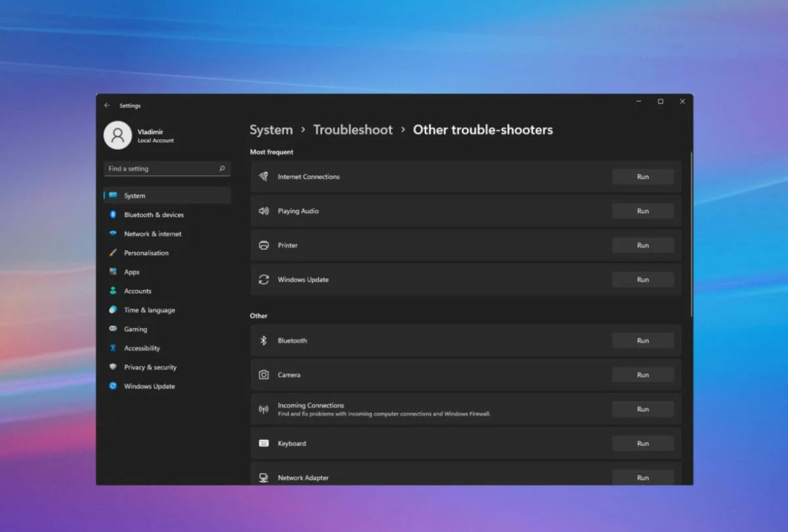Open Time & language settings

167,310
